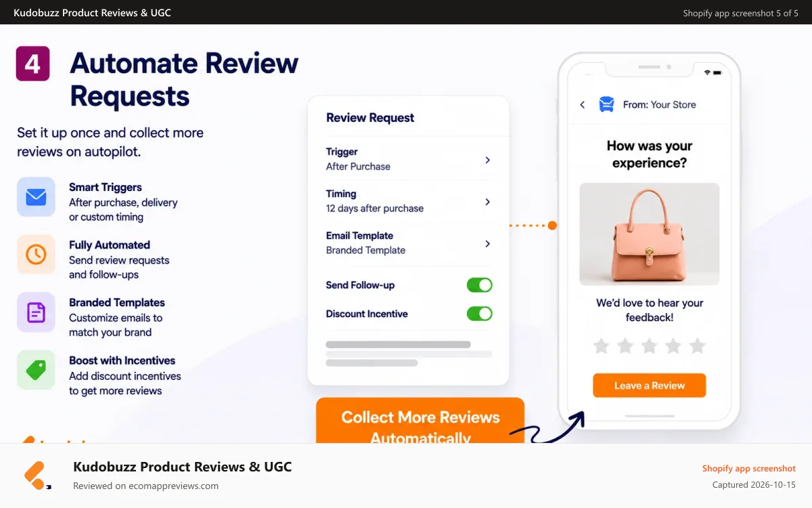The image size is (812, 508).
Task: Click the top bar Kudobuzz Product Reviews title
Action: (92, 13)
